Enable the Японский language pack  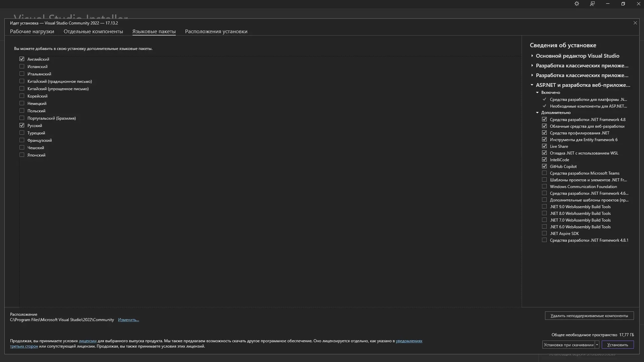click(22, 155)
